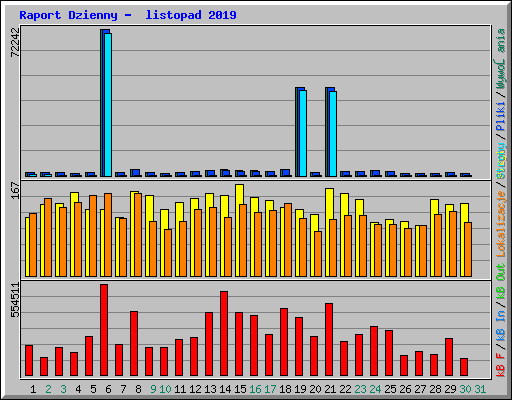This screenshot has height=400, width=512.
Task: Click the red kB bar for day 14
Action: tap(224, 334)
